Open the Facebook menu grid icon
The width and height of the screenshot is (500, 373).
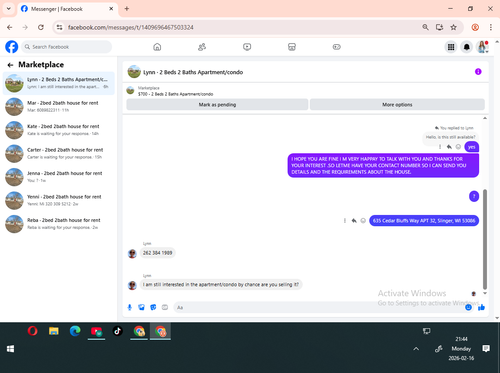[x=451, y=47]
